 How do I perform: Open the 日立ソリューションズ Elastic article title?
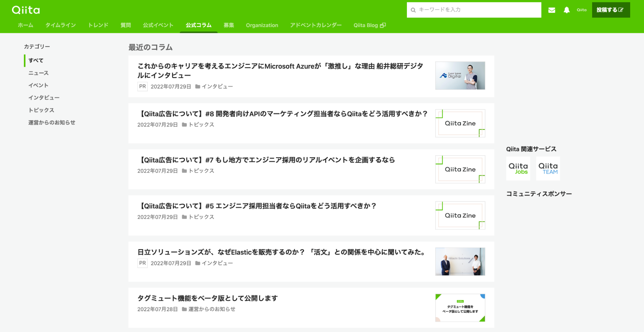tap(282, 252)
